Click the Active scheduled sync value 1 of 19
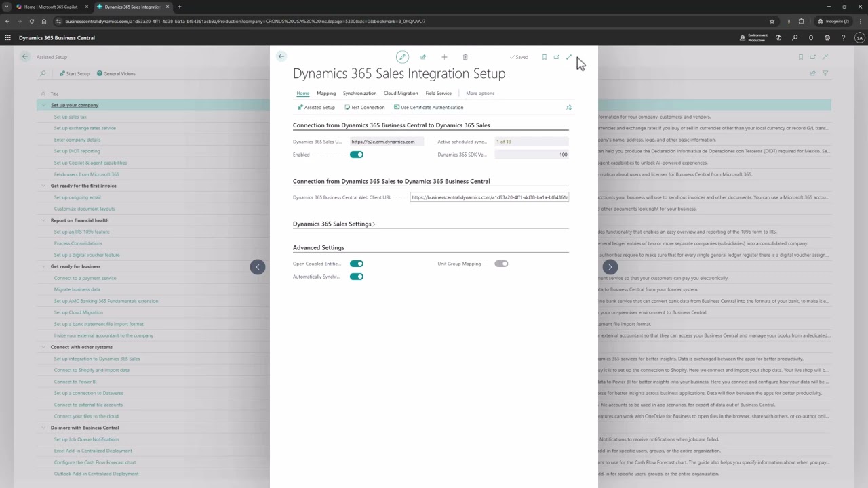 532,142
